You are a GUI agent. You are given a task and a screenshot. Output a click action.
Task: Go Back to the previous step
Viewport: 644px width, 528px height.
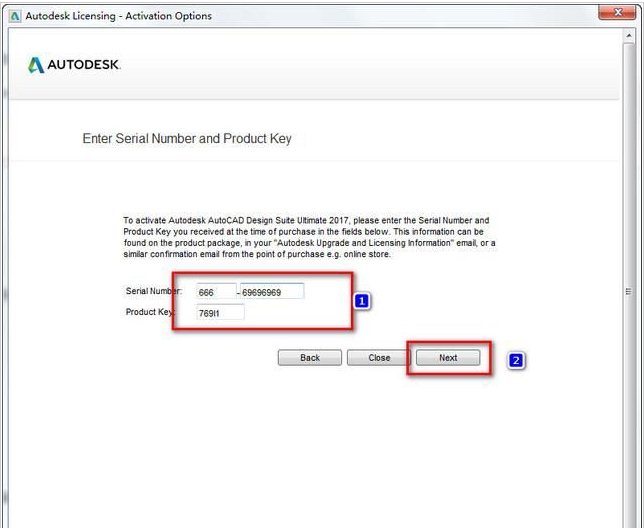coord(310,358)
